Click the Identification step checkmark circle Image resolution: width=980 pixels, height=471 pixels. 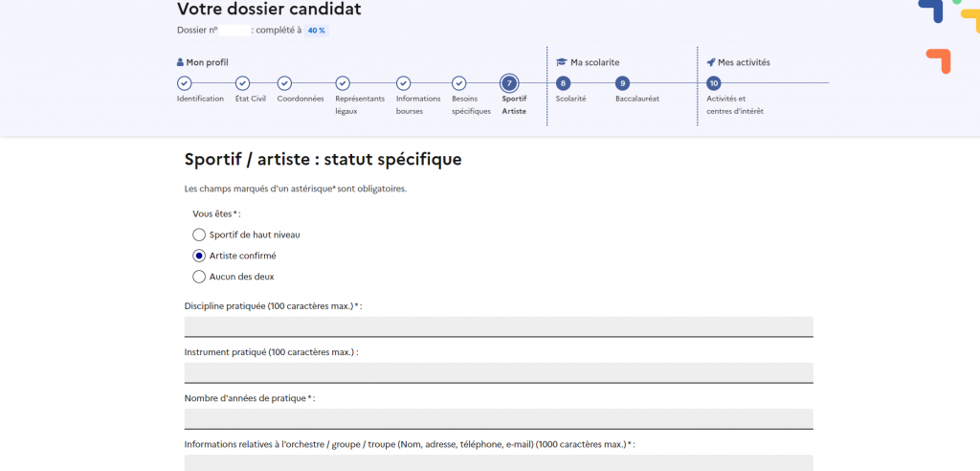click(x=184, y=83)
